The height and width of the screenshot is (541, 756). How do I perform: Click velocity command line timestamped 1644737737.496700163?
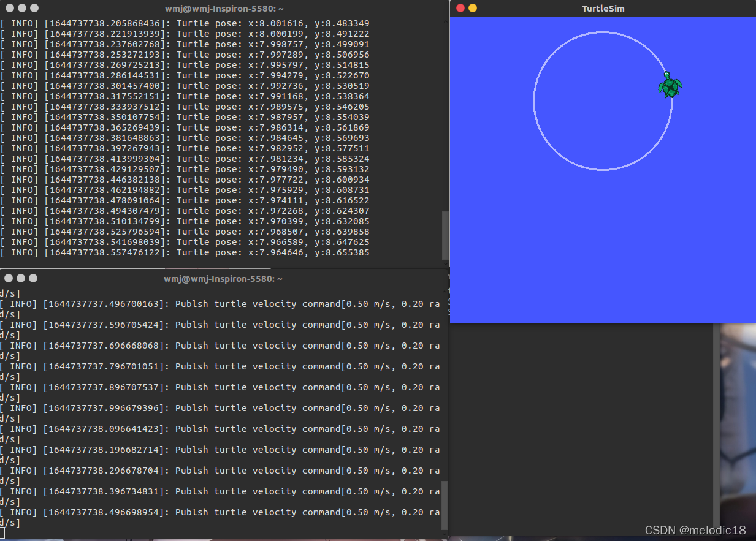pos(220,304)
